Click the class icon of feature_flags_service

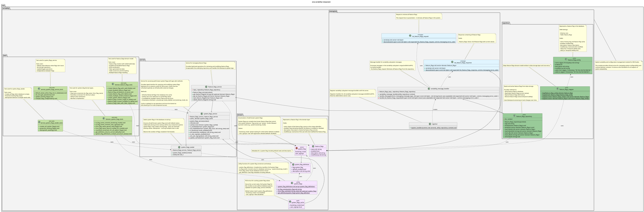coord(206,87)
